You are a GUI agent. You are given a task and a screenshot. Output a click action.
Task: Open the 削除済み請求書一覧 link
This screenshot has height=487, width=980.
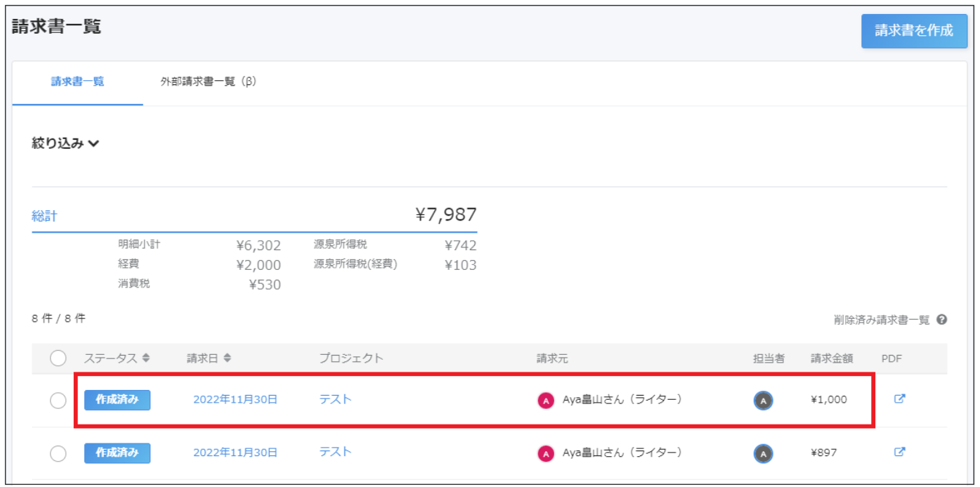click(882, 320)
